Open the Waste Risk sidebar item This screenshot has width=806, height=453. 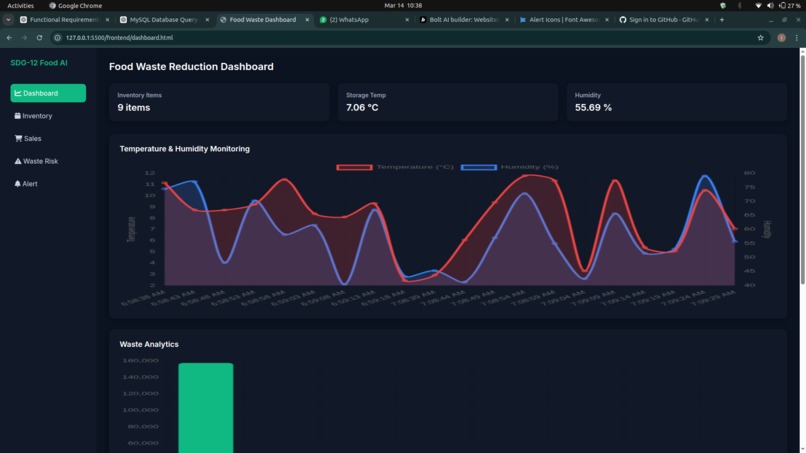pyautogui.click(x=48, y=161)
